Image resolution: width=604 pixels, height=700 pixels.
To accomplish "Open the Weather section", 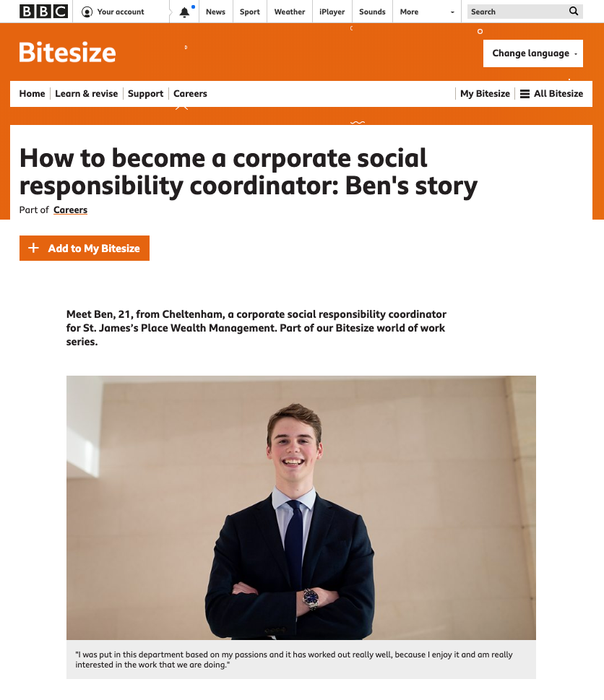I will tap(290, 12).
